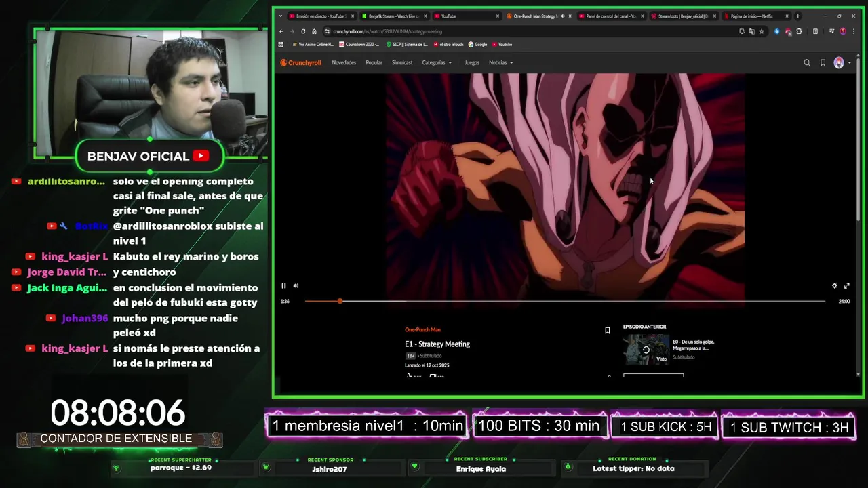
Task: Click the orange playback progress handle
Action: [x=340, y=301]
